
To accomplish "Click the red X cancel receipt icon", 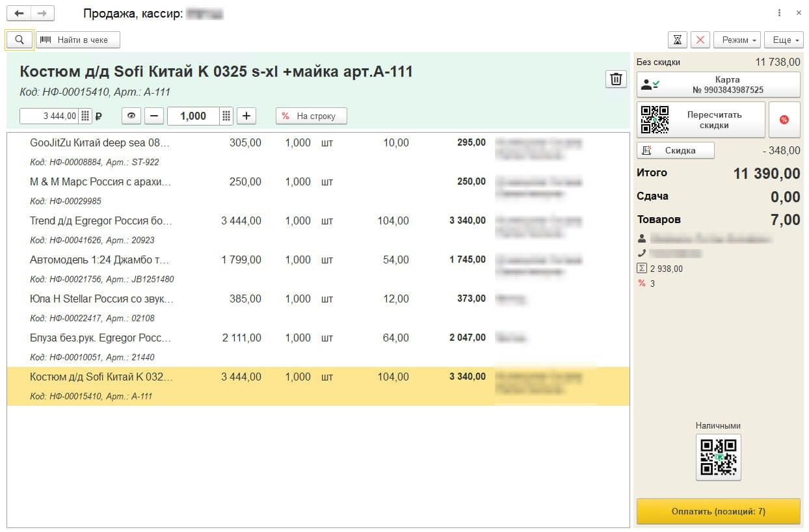I will (x=700, y=40).
